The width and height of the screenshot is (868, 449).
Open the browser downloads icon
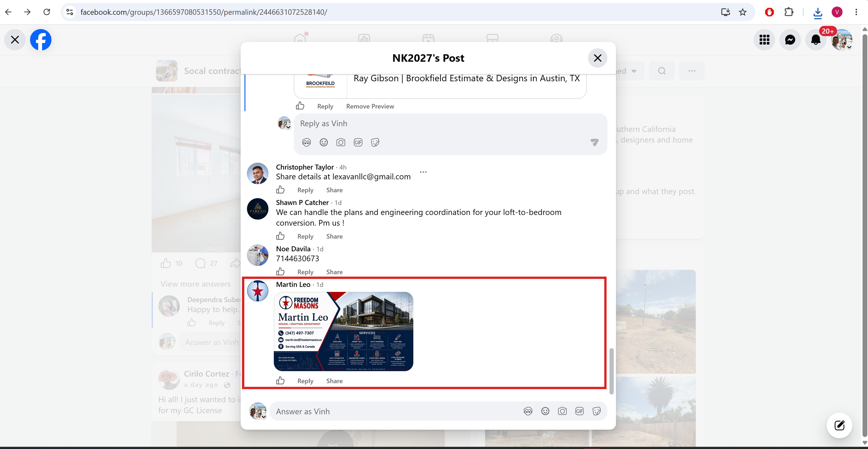point(818,12)
